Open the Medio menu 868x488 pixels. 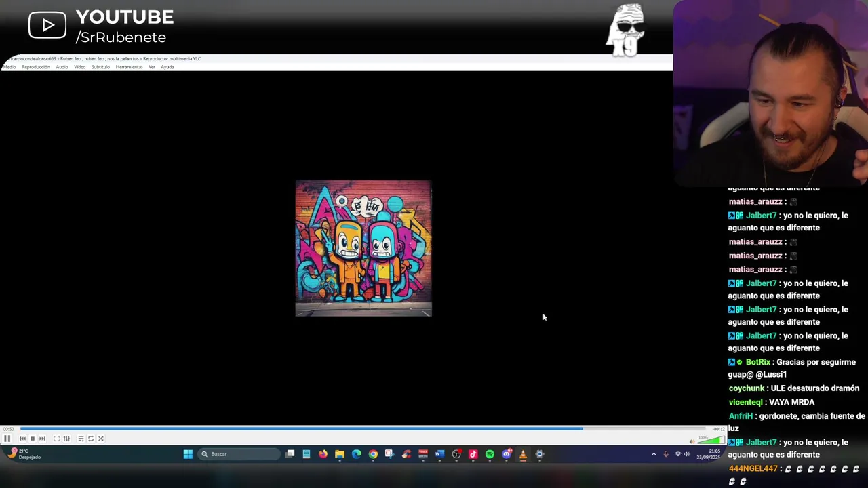(x=9, y=67)
